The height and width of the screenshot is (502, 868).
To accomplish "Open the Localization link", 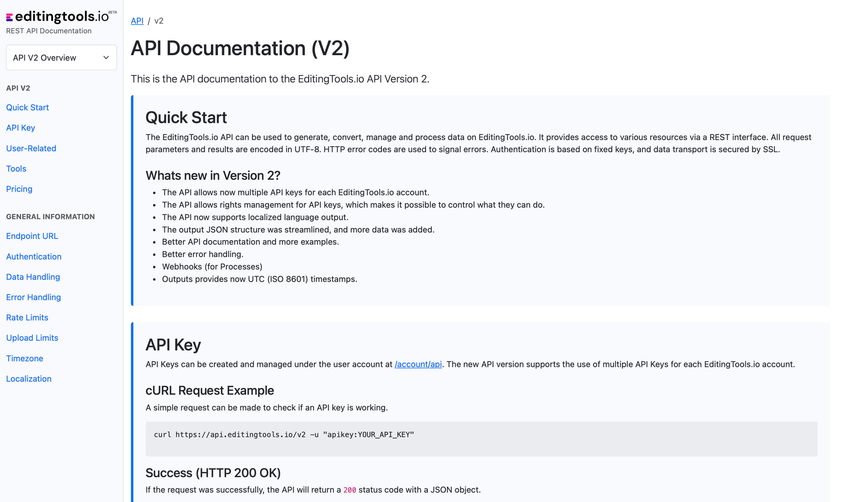I will point(28,379).
